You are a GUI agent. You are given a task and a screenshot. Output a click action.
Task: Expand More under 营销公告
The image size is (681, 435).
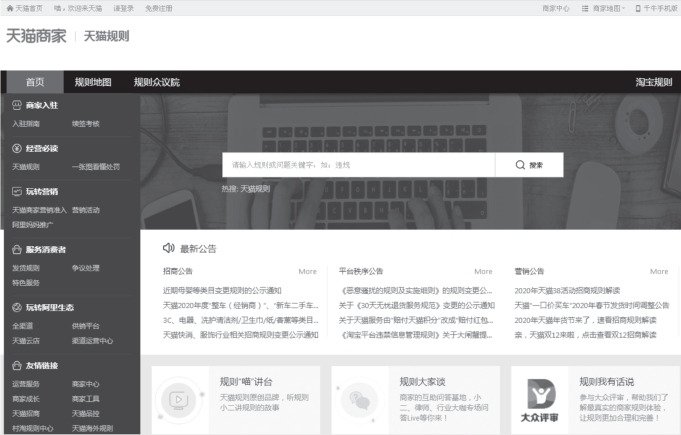click(x=659, y=271)
